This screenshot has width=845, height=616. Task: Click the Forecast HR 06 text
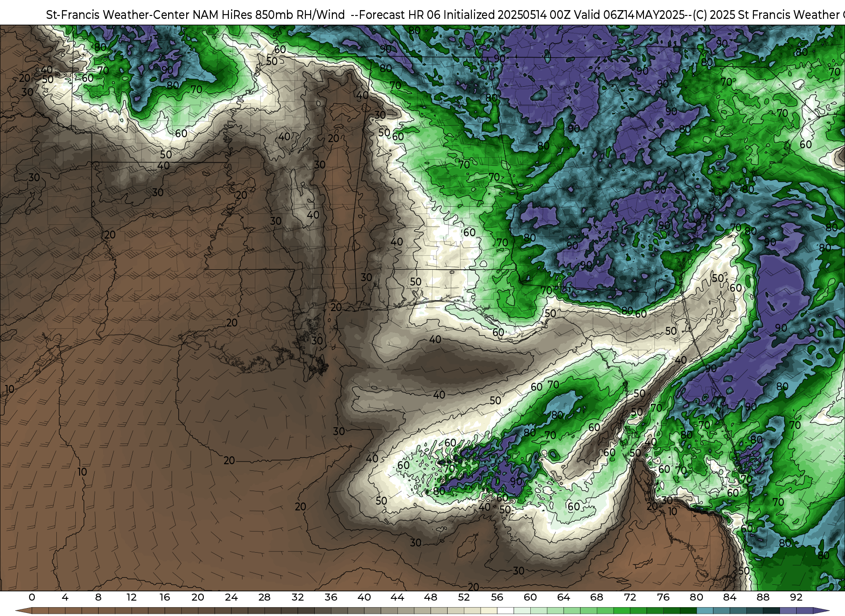[399, 15]
